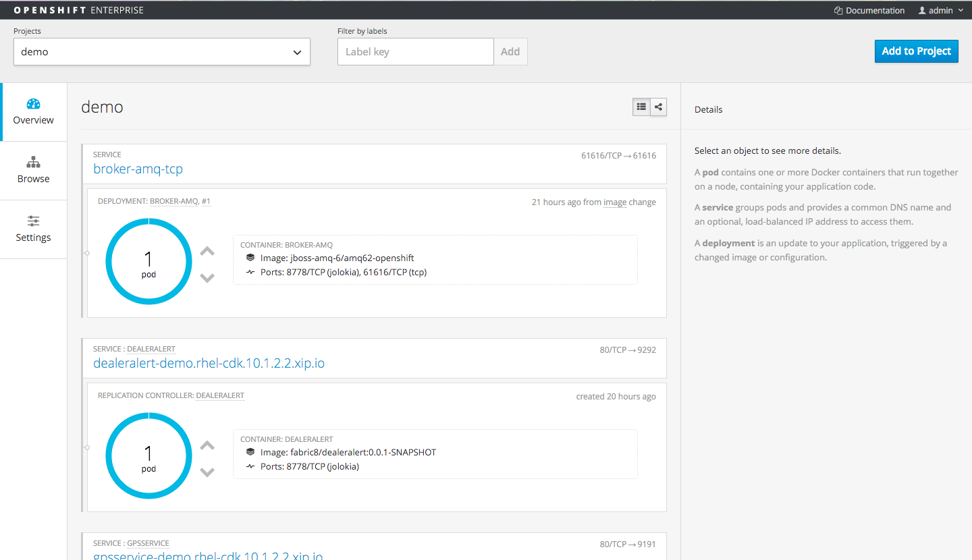This screenshot has width=972, height=560.
Task: Click CONTAINER: DEALERALERT label
Action: point(287,439)
